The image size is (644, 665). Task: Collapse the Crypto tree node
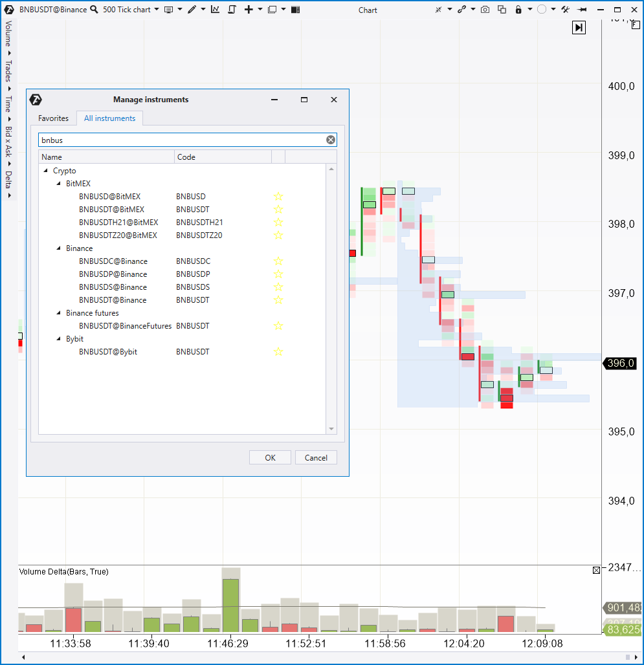click(x=45, y=171)
